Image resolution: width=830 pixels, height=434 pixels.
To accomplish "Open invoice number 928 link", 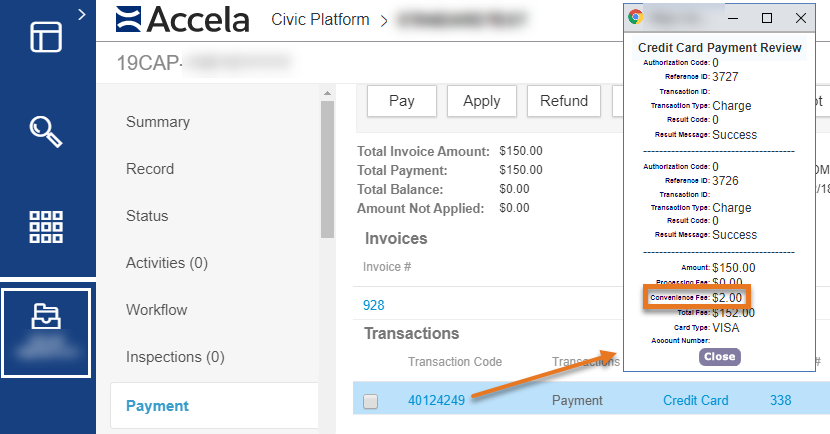I will [x=374, y=305].
